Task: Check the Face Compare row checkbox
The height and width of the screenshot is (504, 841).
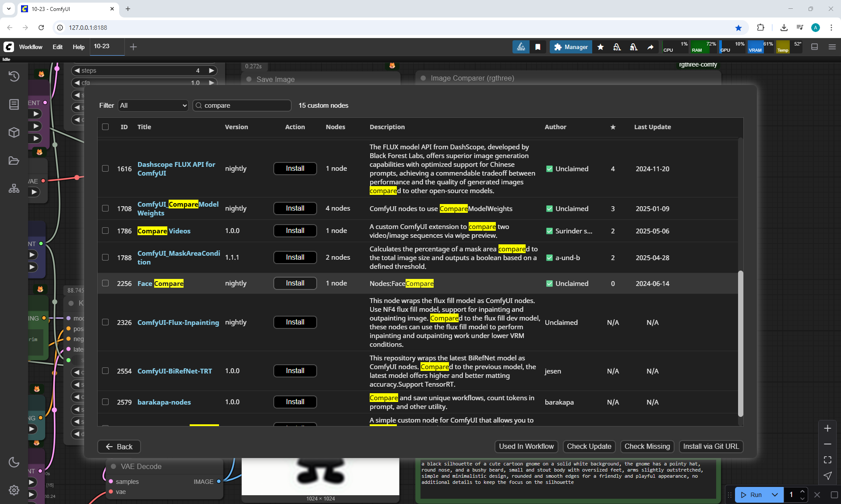Action: point(106,283)
